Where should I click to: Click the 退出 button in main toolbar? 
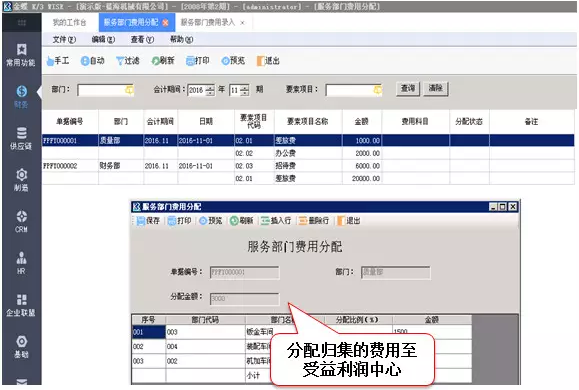(268, 61)
